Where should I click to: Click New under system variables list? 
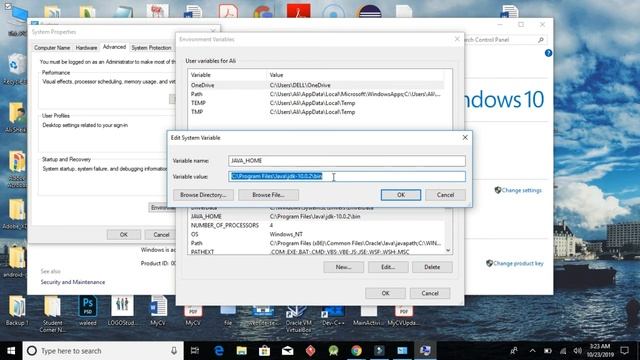coord(343,267)
